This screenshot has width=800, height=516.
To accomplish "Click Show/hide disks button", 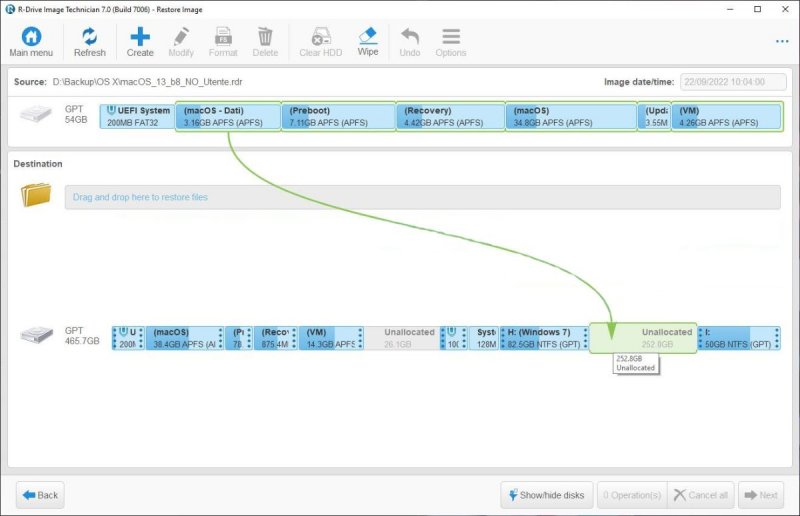I will pyautogui.click(x=546, y=495).
